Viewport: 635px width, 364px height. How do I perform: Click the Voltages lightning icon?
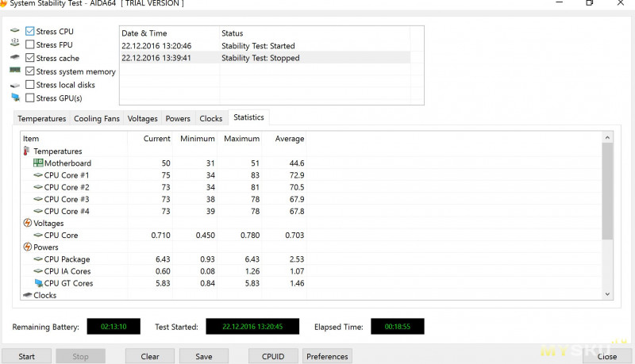click(28, 223)
